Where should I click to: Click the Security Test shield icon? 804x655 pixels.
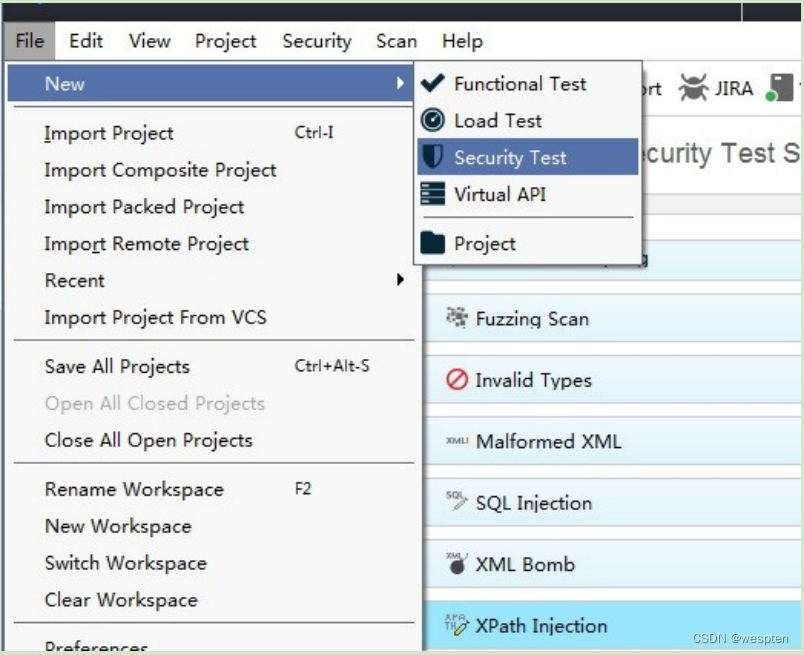point(433,157)
